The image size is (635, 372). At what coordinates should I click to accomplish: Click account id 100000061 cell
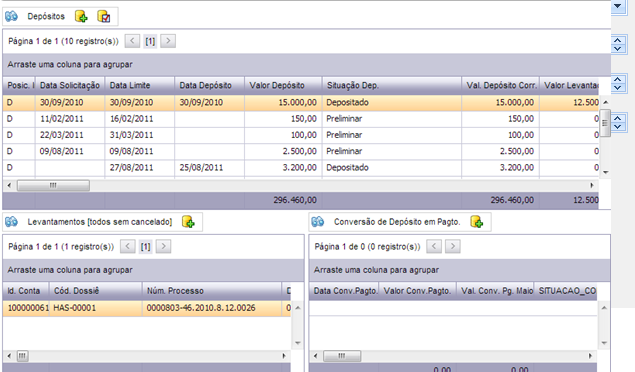tap(26, 308)
